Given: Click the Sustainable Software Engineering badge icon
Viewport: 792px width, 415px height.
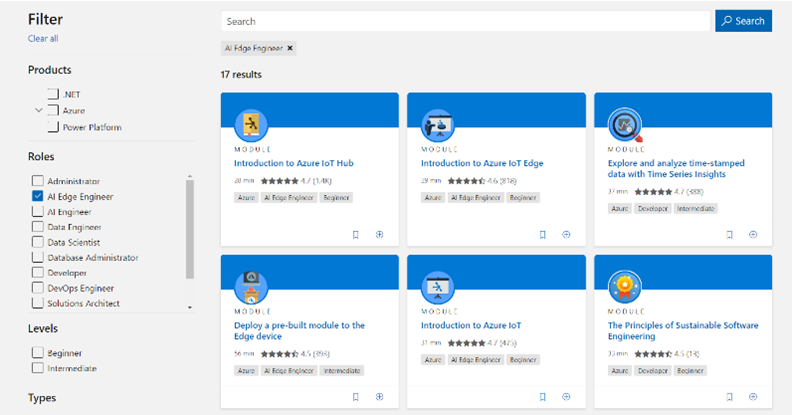Looking at the screenshot, I should [625, 287].
